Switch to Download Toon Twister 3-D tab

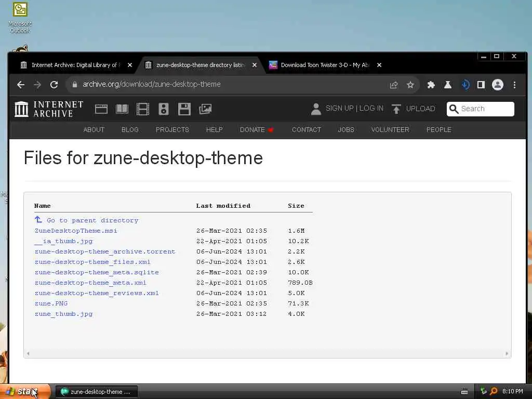(x=325, y=65)
